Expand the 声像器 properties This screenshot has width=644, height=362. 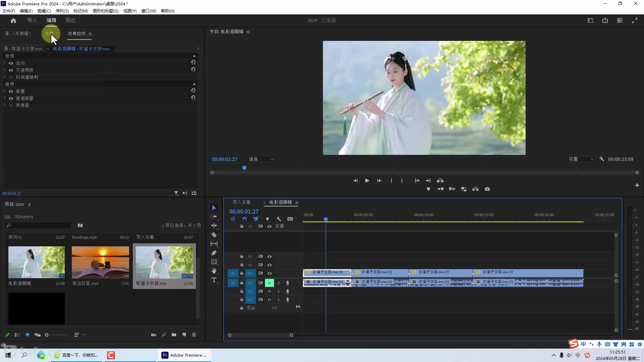coord(5,105)
